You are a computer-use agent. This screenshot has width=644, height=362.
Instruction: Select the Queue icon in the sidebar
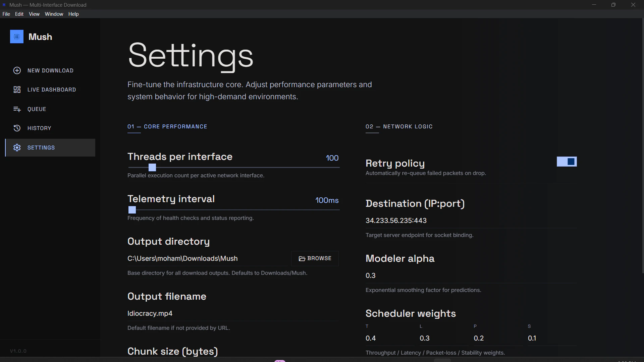click(x=17, y=109)
